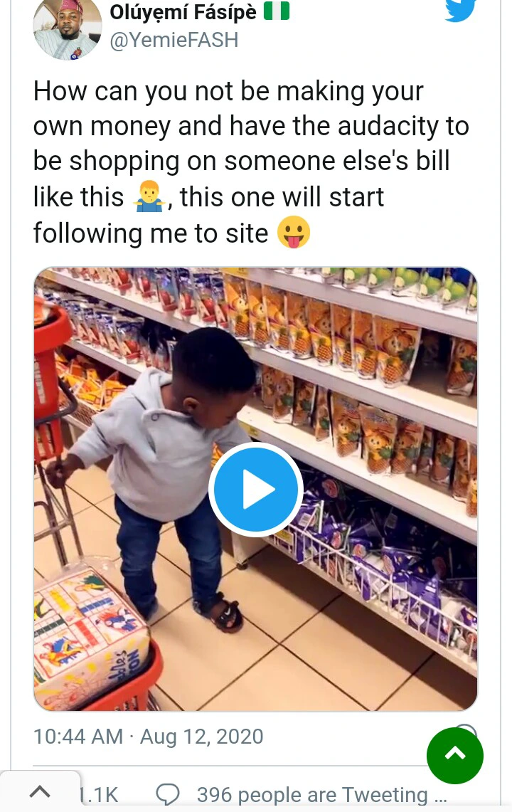Tap the shrugging man emoji

pyautogui.click(x=149, y=197)
